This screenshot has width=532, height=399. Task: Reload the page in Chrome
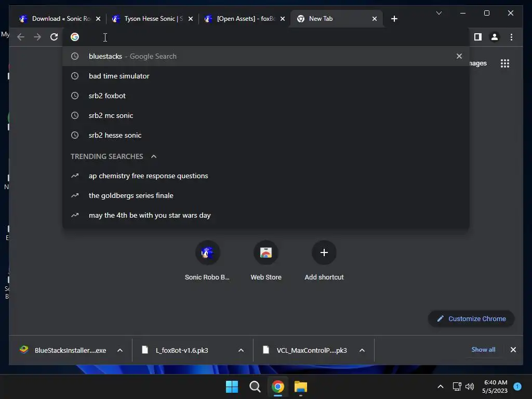(x=54, y=37)
